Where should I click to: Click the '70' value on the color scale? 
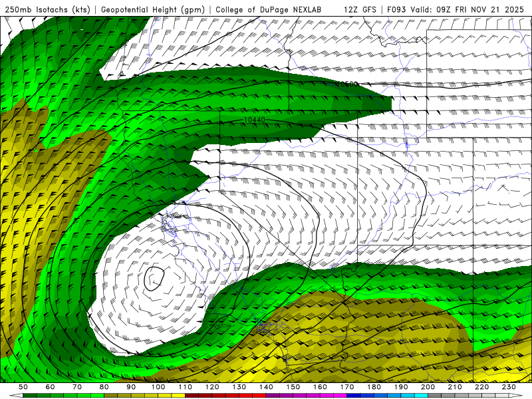click(x=77, y=387)
